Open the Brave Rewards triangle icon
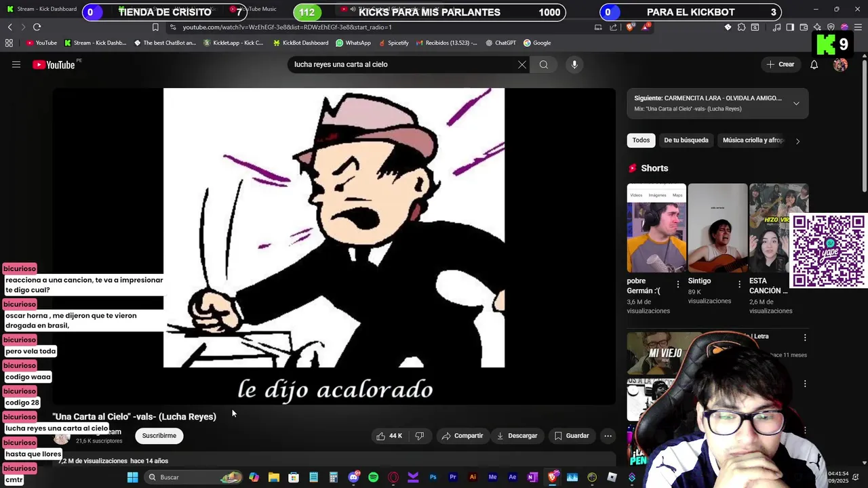 [x=646, y=27]
